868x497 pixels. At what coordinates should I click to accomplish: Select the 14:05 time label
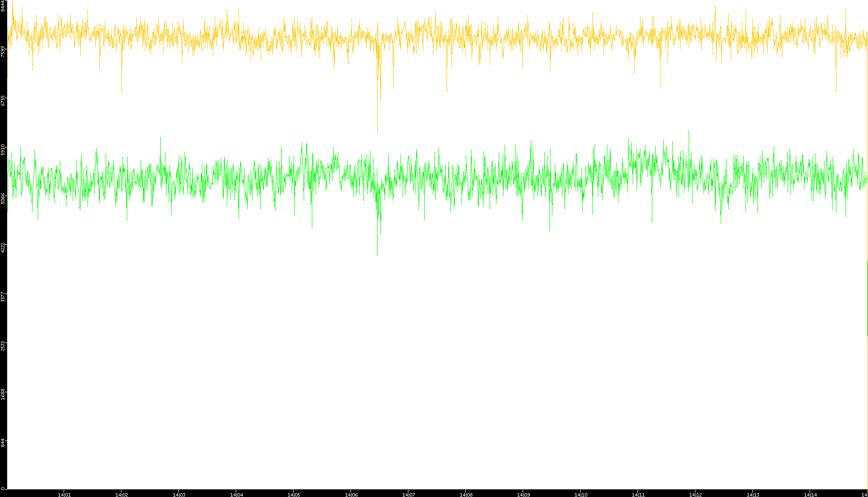(x=294, y=495)
